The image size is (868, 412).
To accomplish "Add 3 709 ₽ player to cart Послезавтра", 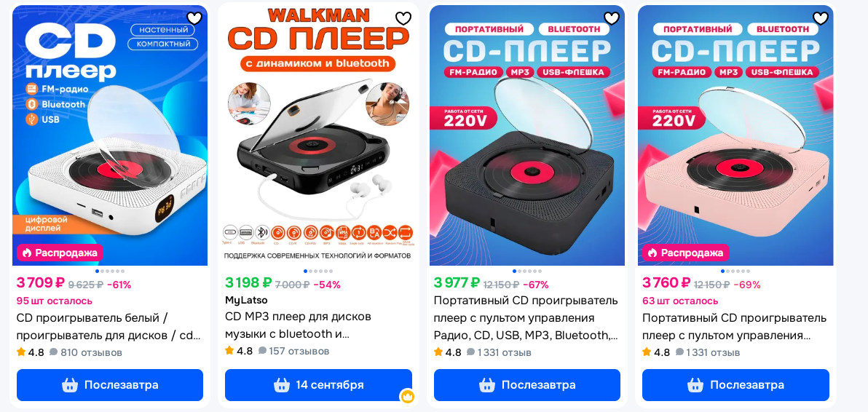I will pyautogui.click(x=110, y=385).
